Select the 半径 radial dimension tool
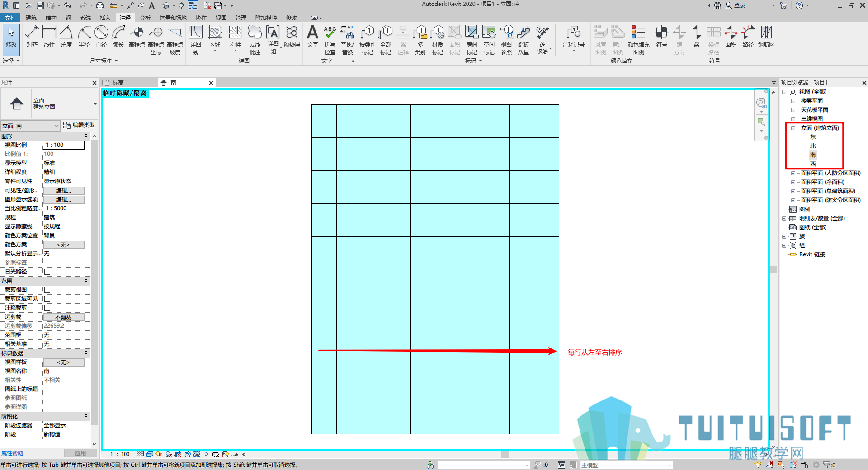Screen dimensions: 868x470 point(84,37)
